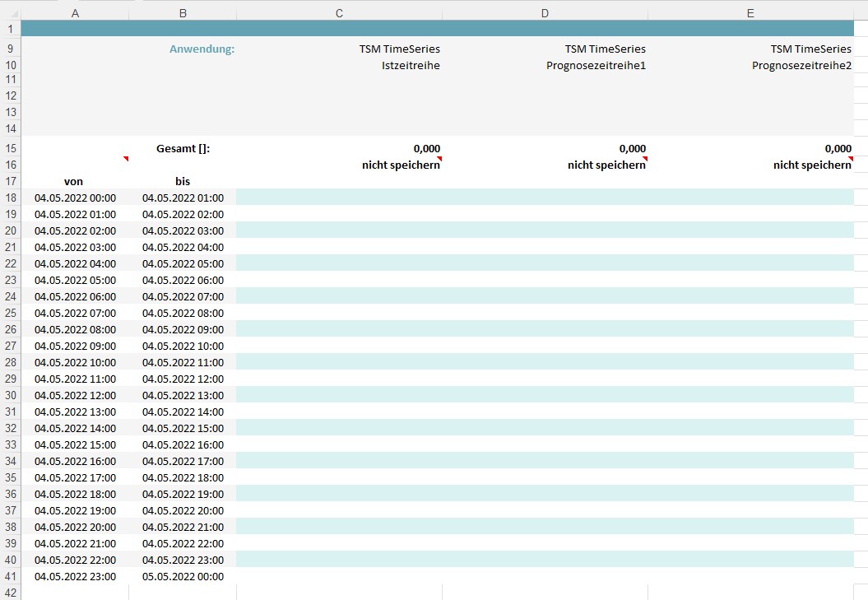Select entire column A via header

pos(76,13)
